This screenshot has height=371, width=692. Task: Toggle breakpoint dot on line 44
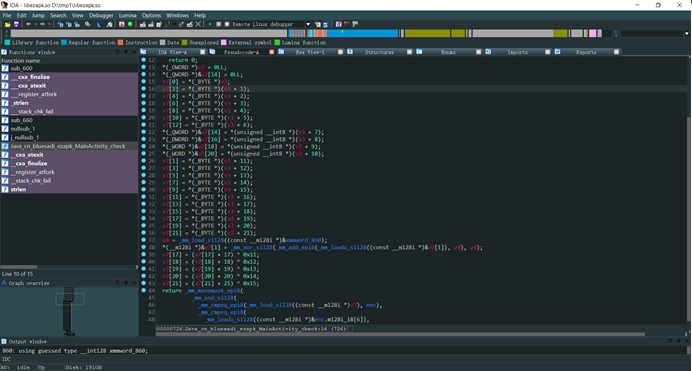(143, 290)
